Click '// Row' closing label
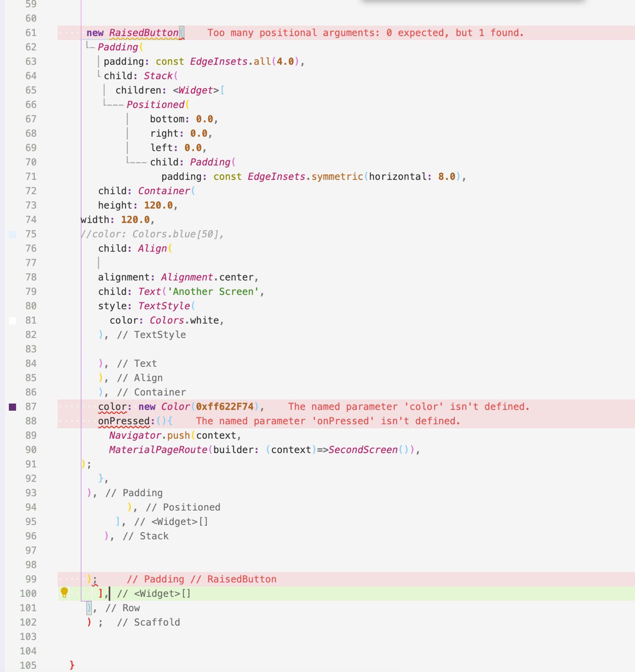 click(122, 608)
